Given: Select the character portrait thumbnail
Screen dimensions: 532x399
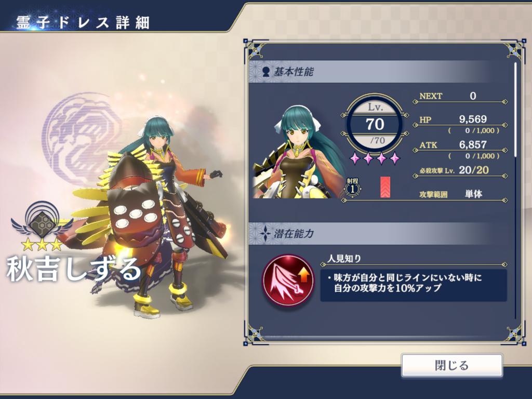Looking at the screenshot, I should 299,152.
